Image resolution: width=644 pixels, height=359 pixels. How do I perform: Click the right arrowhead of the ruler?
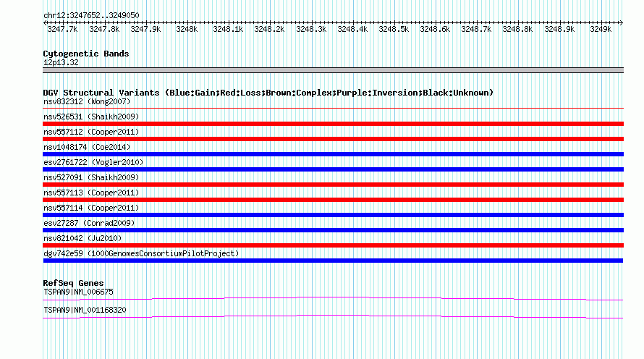tap(622, 22)
